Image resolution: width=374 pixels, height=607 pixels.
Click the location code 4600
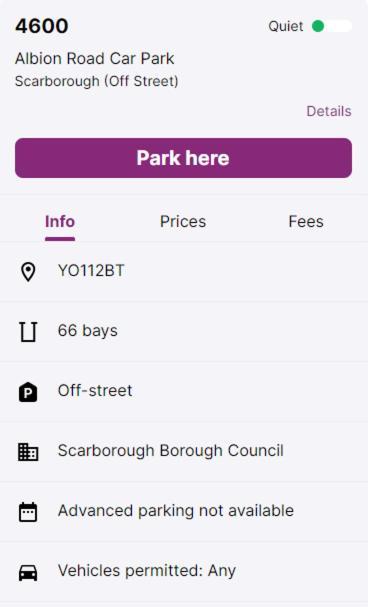tap(42, 26)
